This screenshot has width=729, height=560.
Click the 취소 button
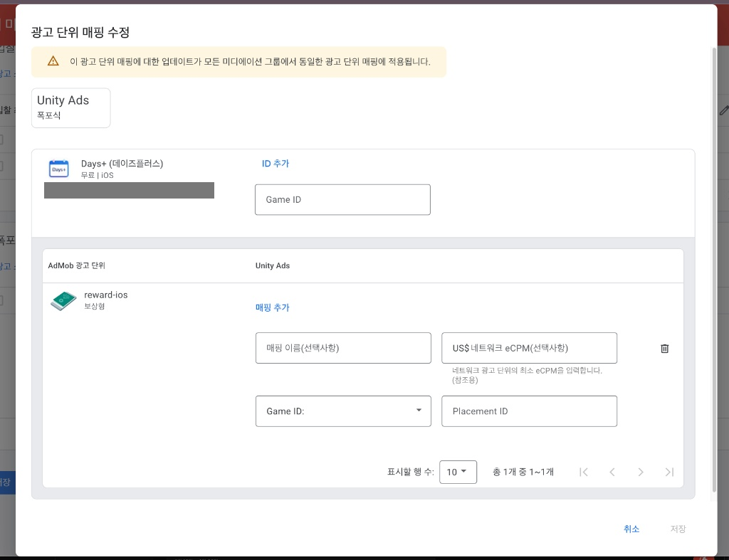coord(631,529)
